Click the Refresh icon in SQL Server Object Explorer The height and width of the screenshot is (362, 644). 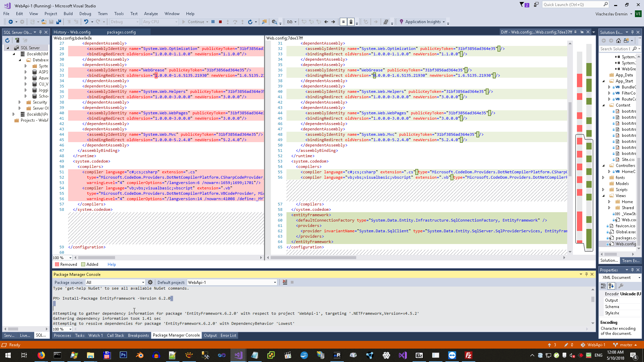click(x=7, y=40)
